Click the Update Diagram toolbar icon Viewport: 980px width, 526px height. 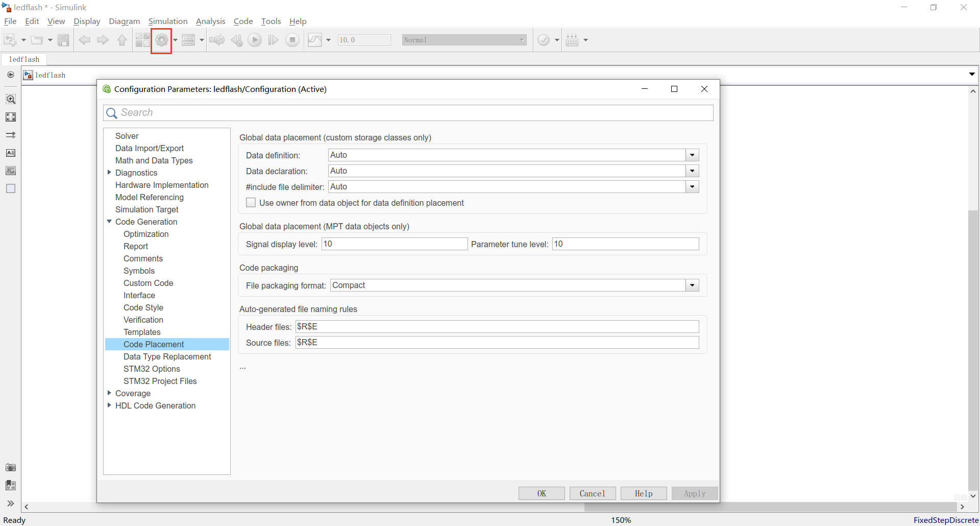[217, 40]
